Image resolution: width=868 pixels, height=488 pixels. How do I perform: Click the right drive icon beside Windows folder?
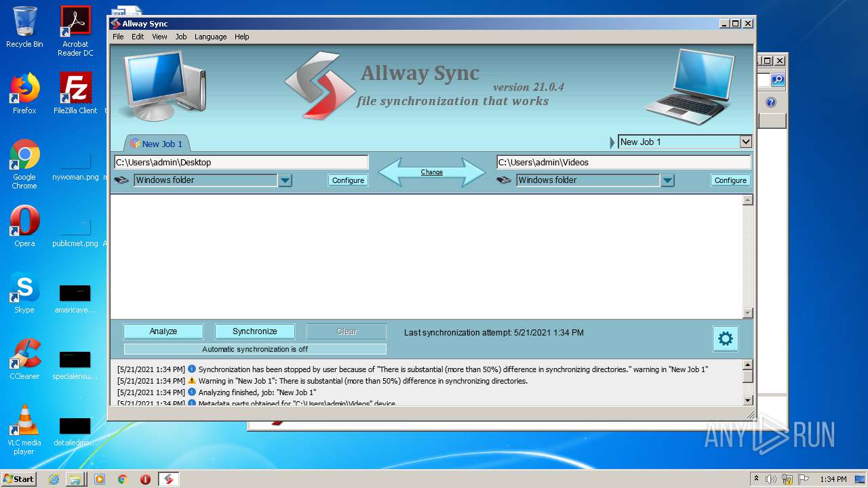tap(504, 180)
